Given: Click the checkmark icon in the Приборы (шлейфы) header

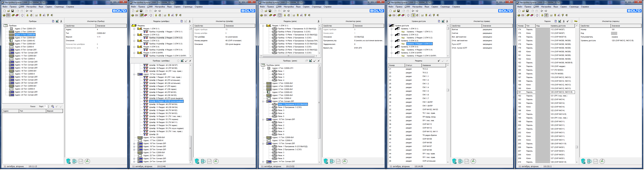Looking at the screenshot, I should (186, 61).
